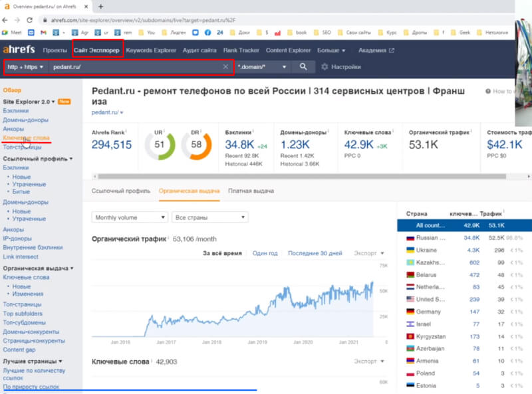
Task: Open a new browser tab with plus
Action: (x=101, y=7)
